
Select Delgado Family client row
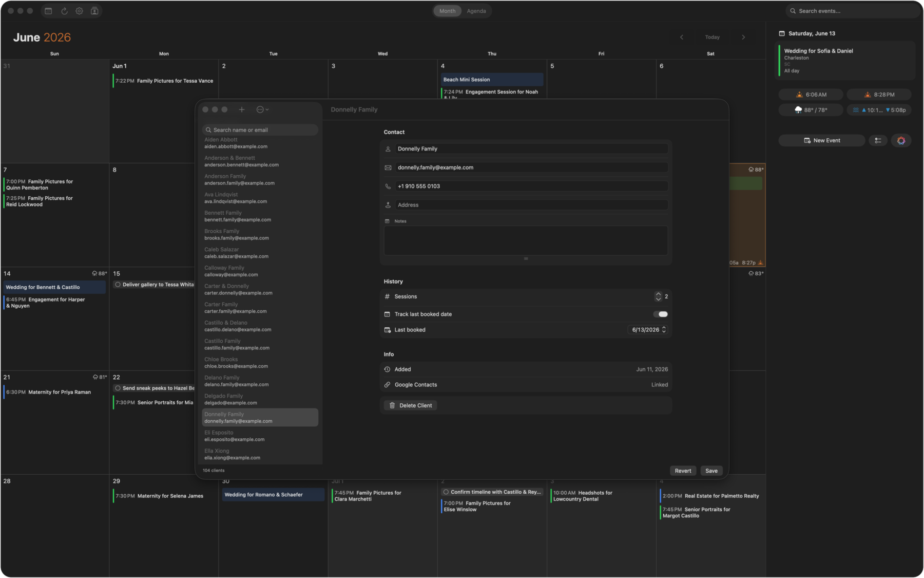[260, 399]
